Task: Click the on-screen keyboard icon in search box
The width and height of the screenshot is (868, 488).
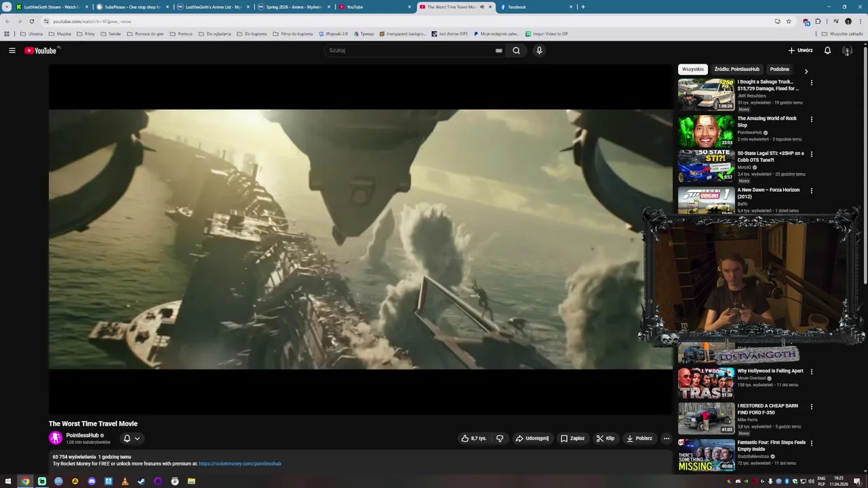Action: click(x=498, y=50)
